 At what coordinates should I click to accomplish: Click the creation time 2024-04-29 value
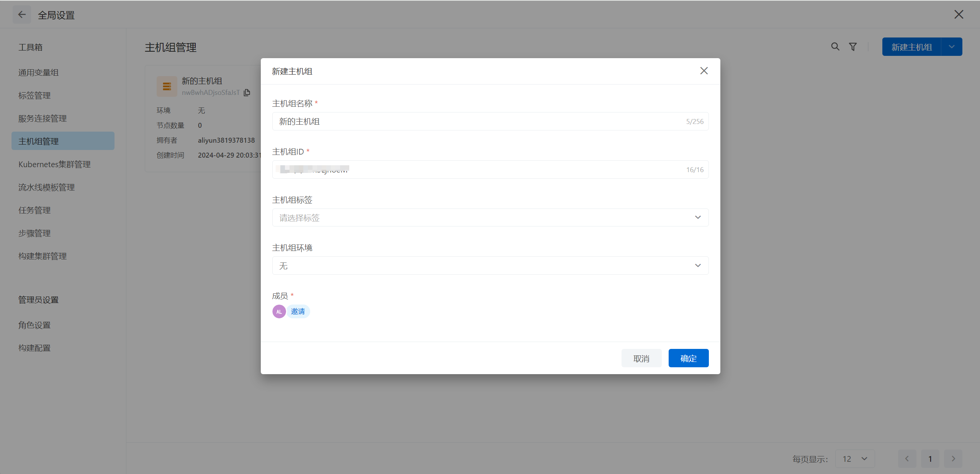pos(229,155)
